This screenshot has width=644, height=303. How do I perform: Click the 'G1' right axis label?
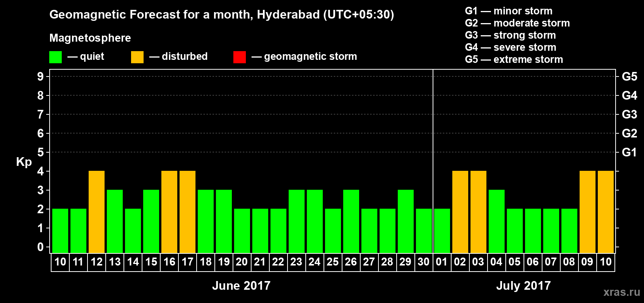point(629,152)
